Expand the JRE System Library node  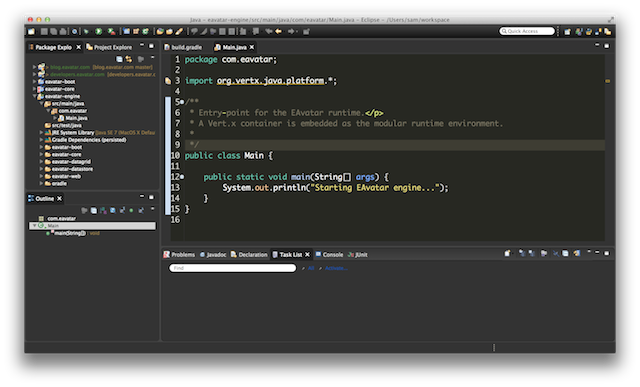pos(42,133)
